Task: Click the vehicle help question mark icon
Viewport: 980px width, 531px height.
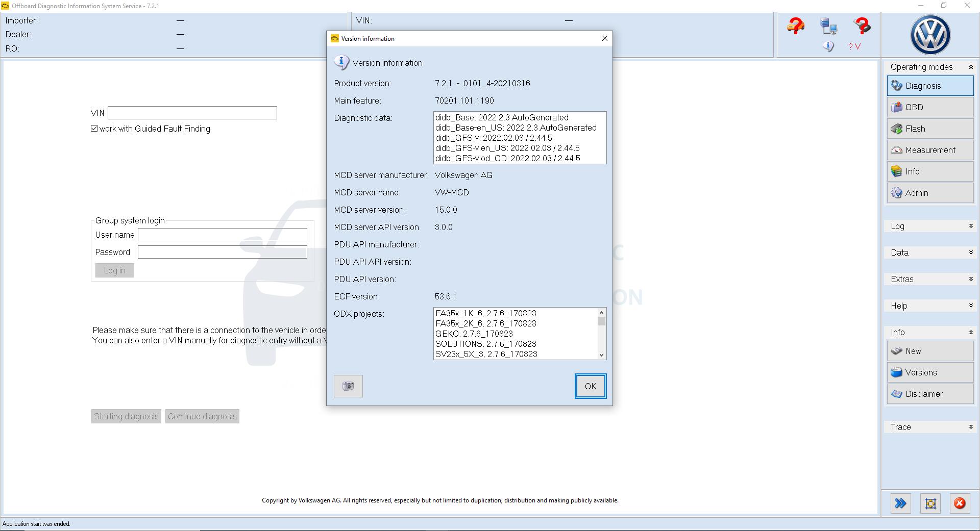Action: coord(795,25)
